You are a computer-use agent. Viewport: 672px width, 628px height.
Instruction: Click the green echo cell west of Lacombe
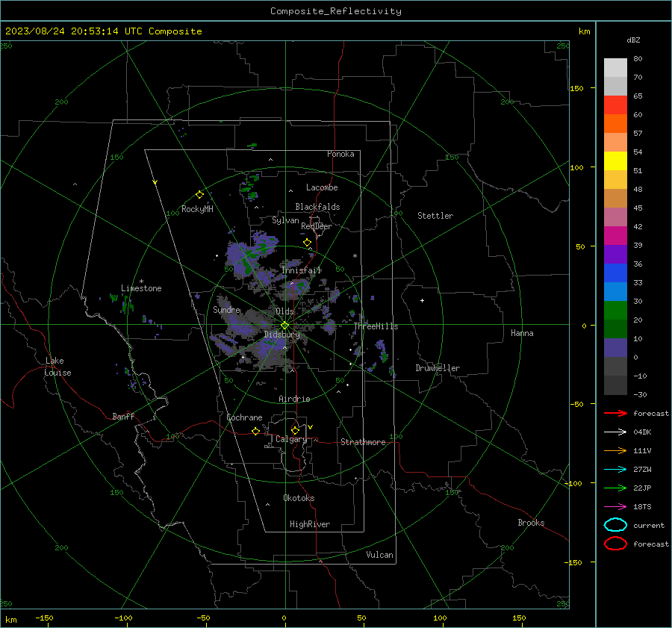click(249, 187)
